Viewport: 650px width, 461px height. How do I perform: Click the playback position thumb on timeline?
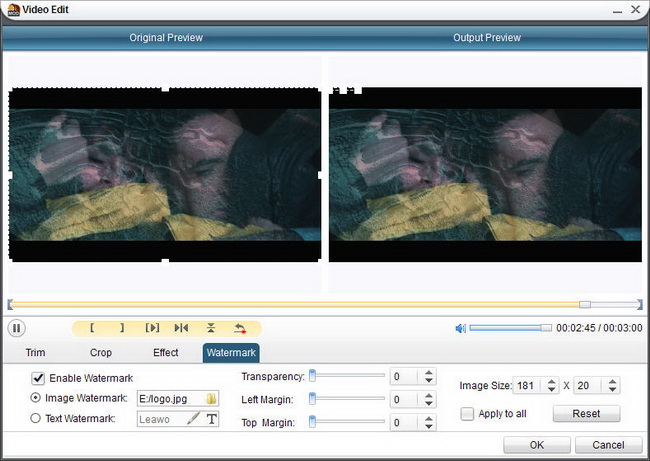[585, 305]
